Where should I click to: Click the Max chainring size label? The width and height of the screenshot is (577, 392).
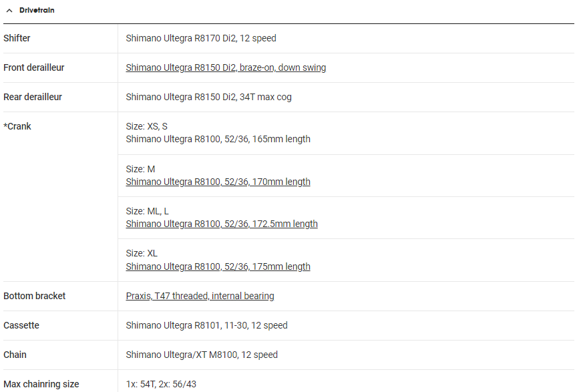coord(41,384)
